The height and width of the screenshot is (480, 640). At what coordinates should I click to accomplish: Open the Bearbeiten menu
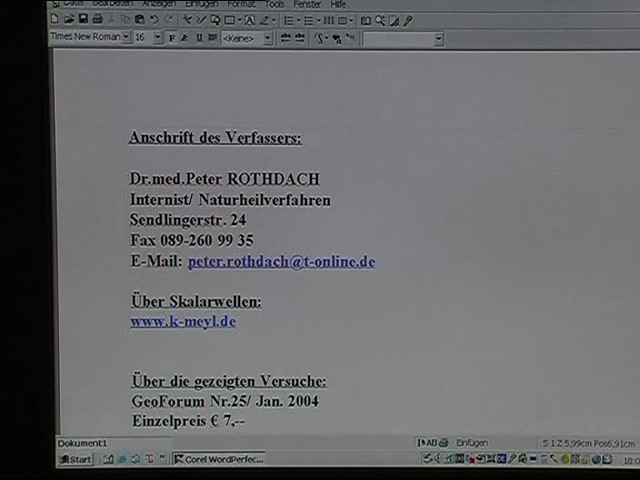click(x=113, y=4)
